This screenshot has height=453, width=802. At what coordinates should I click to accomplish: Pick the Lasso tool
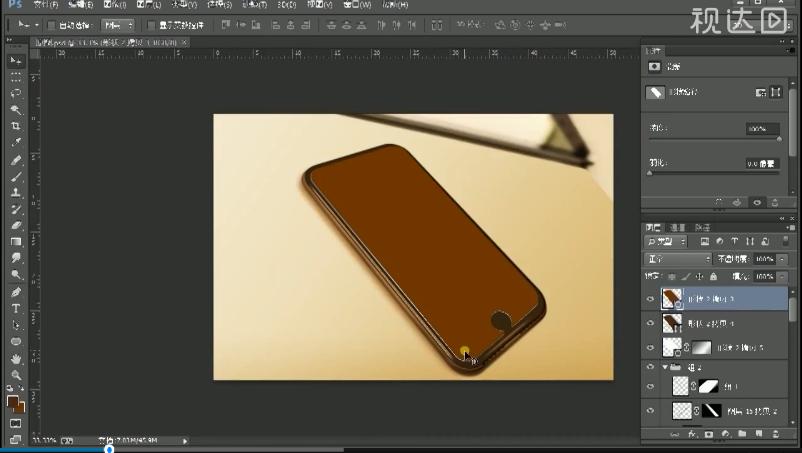pyautogui.click(x=15, y=93)
